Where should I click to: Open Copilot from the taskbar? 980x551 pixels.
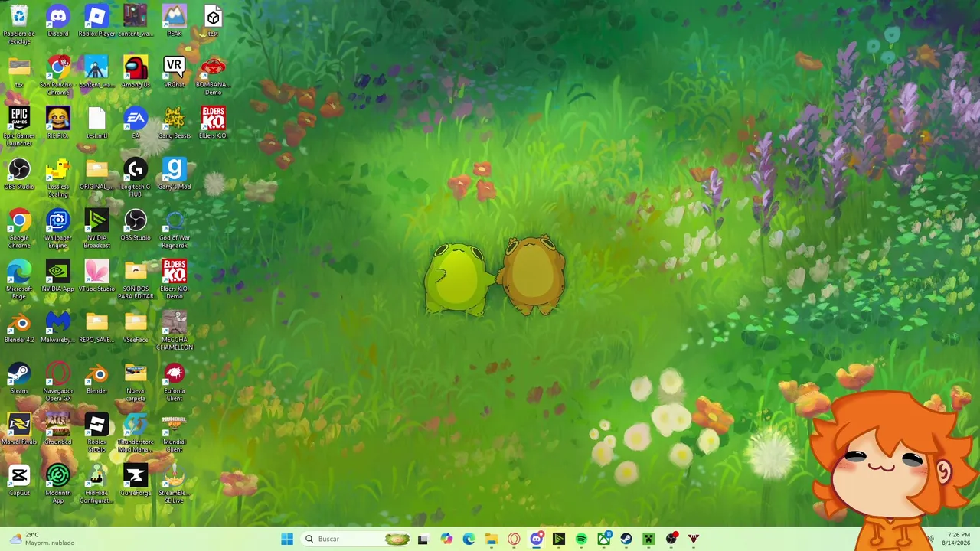pos(446,539)
